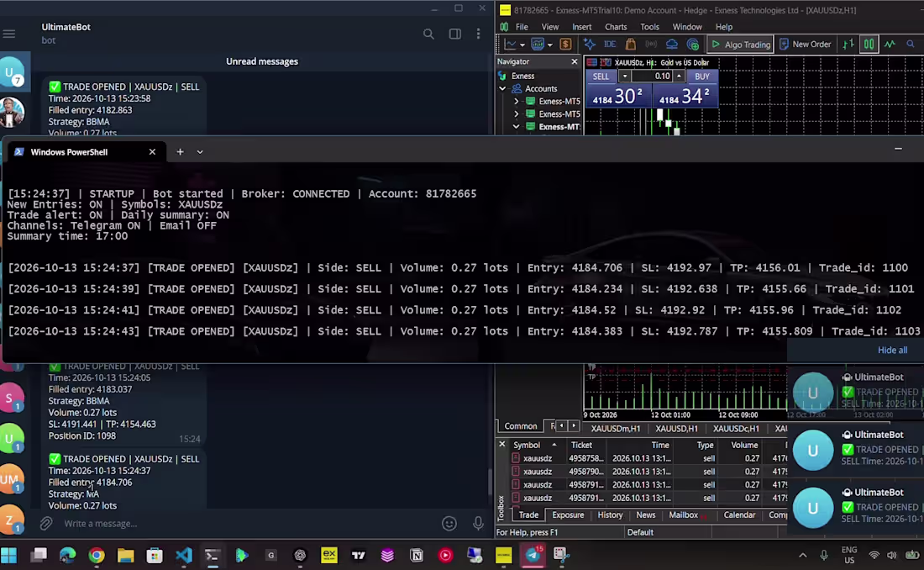The image size is (924, 570).
Task: Open the dollar-sign symbols icon in MetaTrader
Action: pyautogui.click(x=565, y=45)
